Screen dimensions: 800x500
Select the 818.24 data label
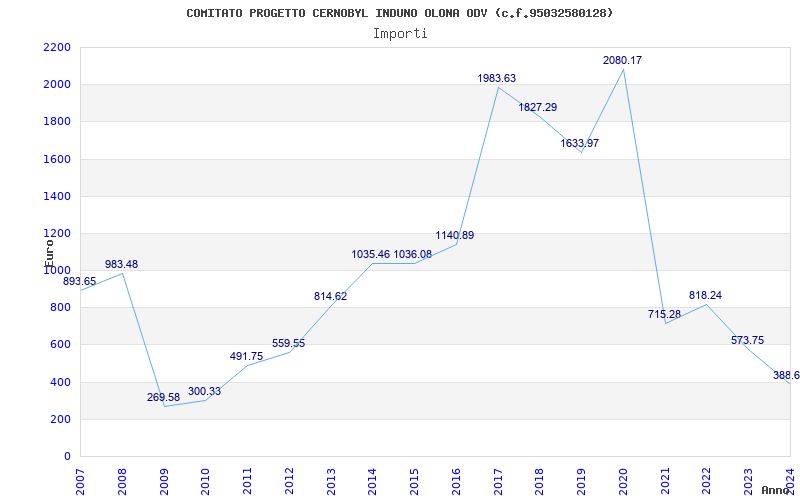(706, 295)
